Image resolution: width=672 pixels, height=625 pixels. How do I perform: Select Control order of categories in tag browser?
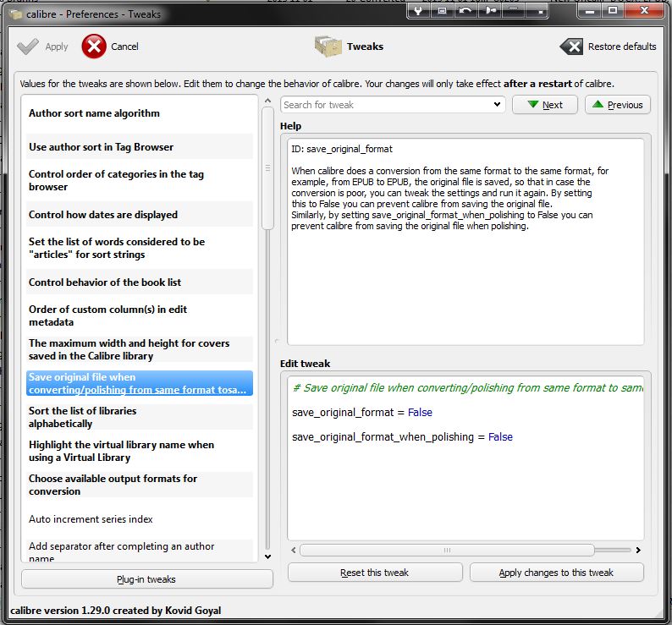point(140,180)
